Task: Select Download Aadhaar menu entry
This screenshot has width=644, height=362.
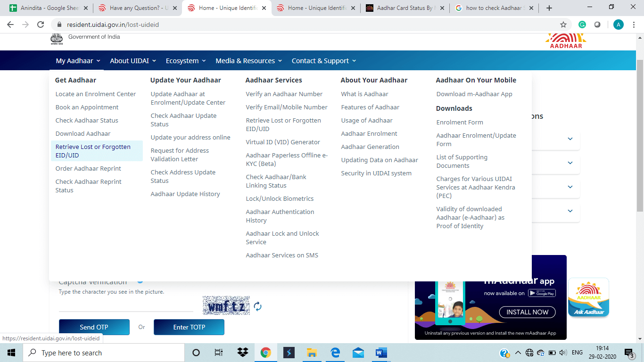Action: pyautogui.click(x=83, y=134)
